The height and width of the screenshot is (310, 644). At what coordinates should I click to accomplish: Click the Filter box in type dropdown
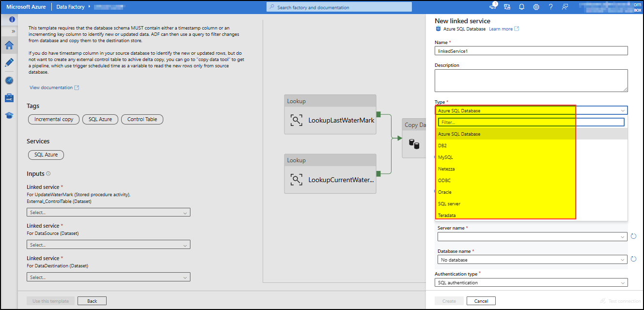coord(531,122)
